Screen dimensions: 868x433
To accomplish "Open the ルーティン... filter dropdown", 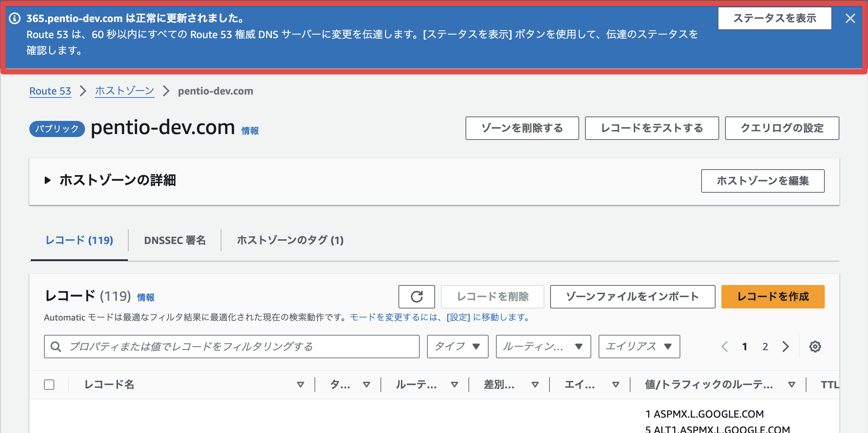I will 543,347.
